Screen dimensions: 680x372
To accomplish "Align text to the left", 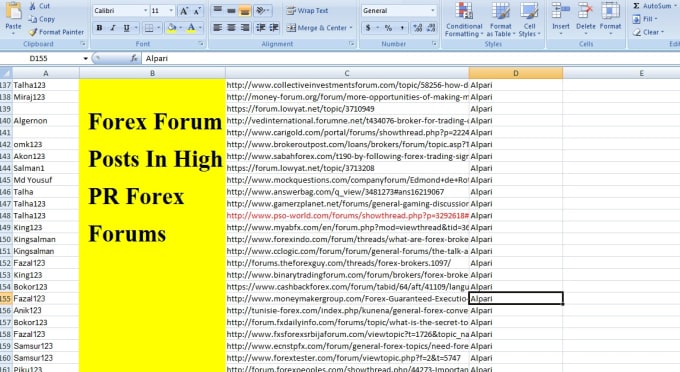I will point(218,28).
